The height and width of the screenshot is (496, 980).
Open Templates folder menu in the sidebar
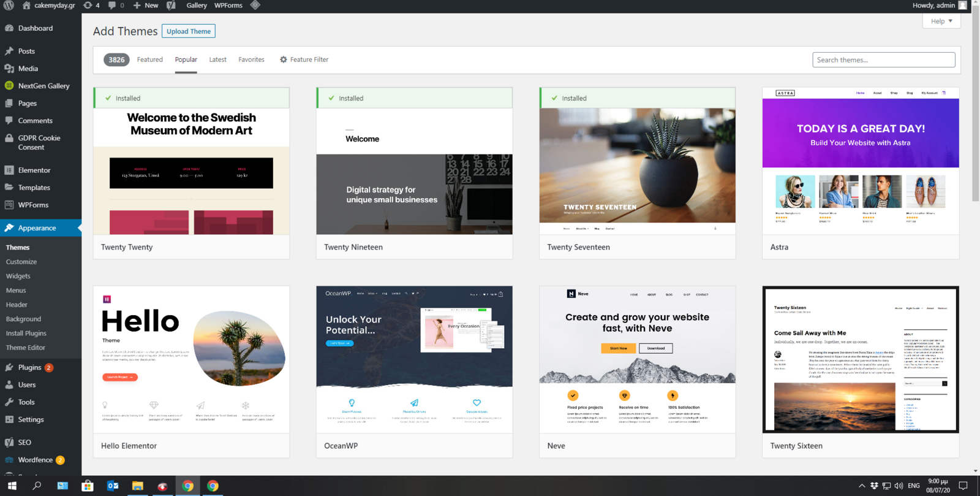click(40, 188)
